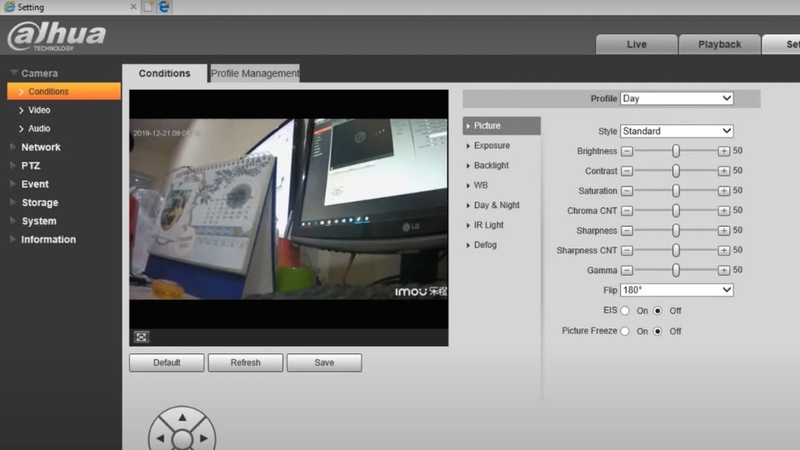Click the Brightness slider handle
Viewport: 800px width, 450px height.
coord(676,151)
